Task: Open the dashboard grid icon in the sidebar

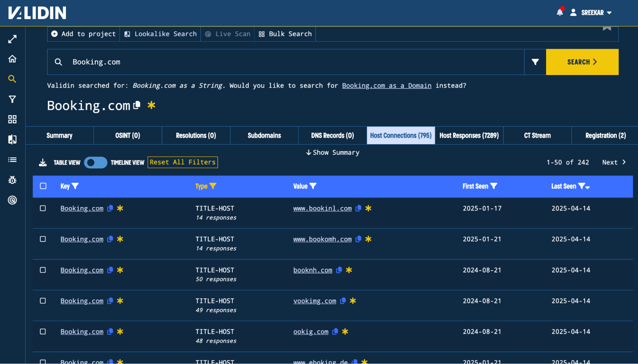Action: (x=12, y=119)
